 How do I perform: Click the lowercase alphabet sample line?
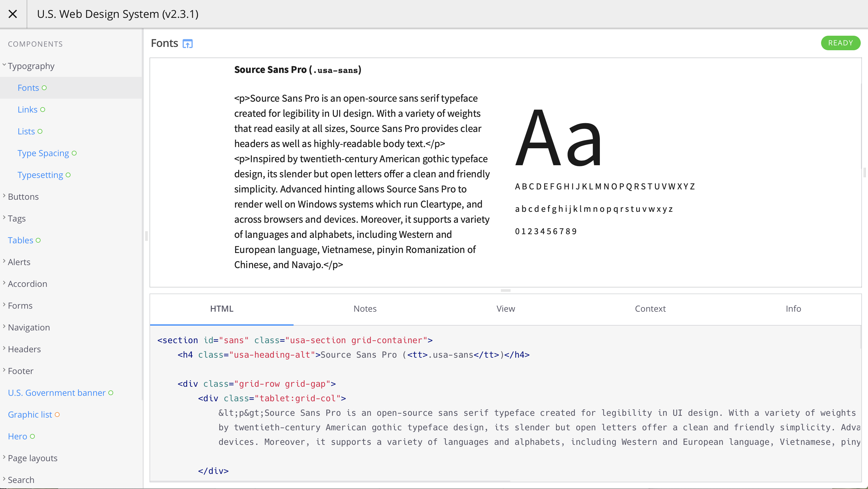[x=594, y=209]
